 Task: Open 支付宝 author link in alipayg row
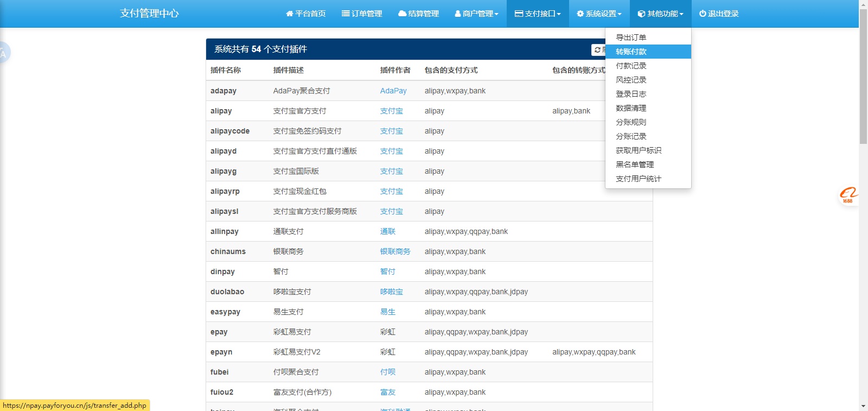[392, 171]
